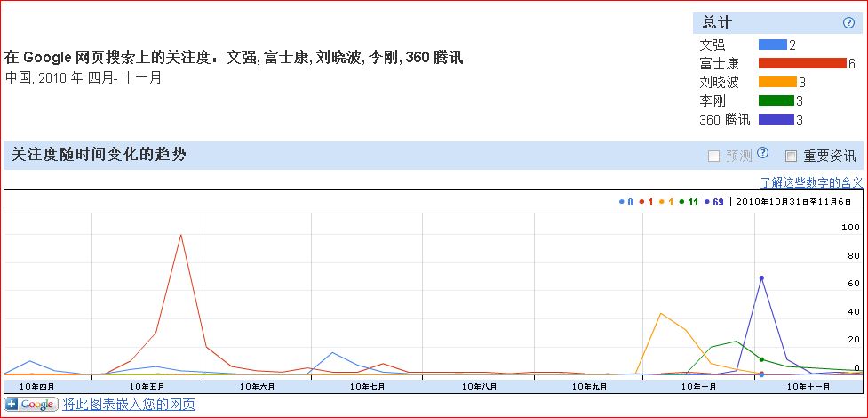This screenshot has height=418, width=868.
Task: Click the blue legend value 0
Action: (x=630, y=203)
